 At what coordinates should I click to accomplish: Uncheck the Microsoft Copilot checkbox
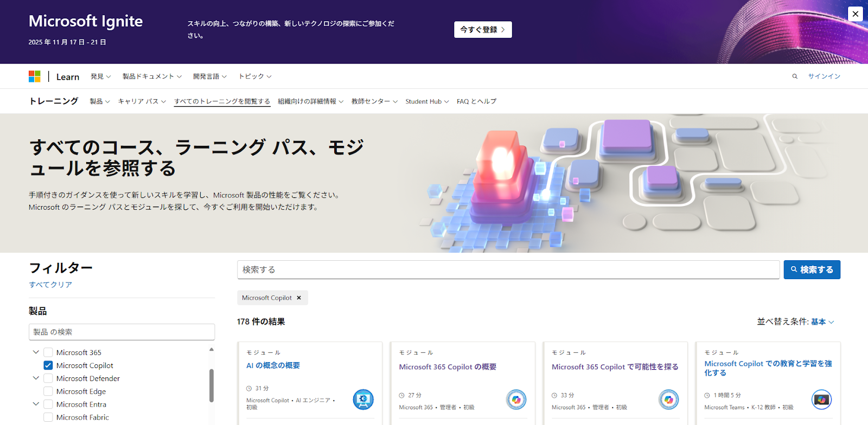point(48,365)
